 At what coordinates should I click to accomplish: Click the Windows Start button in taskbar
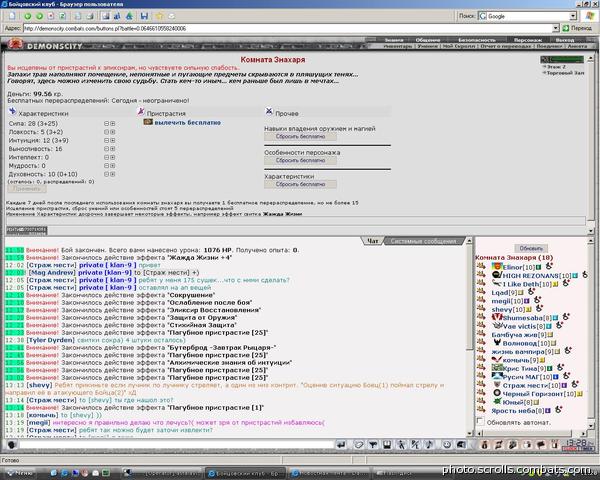tap(19, 473)
